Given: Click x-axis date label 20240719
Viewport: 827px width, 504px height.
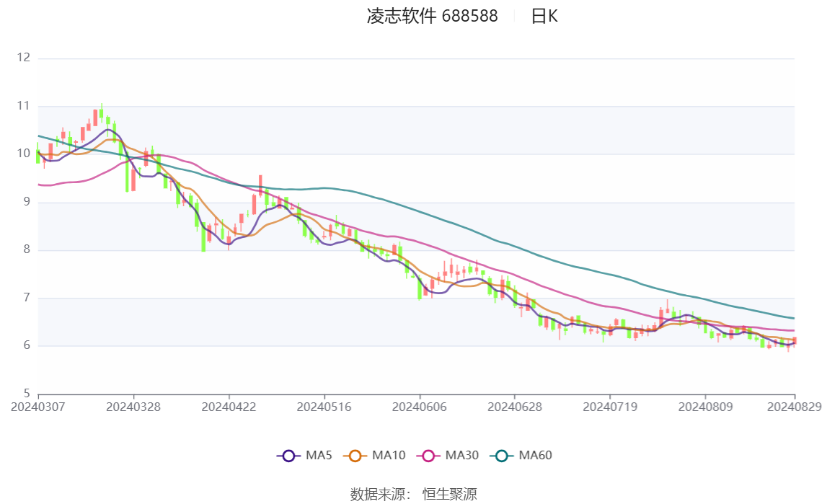Looking at the screenshot, I should point(610,407).
